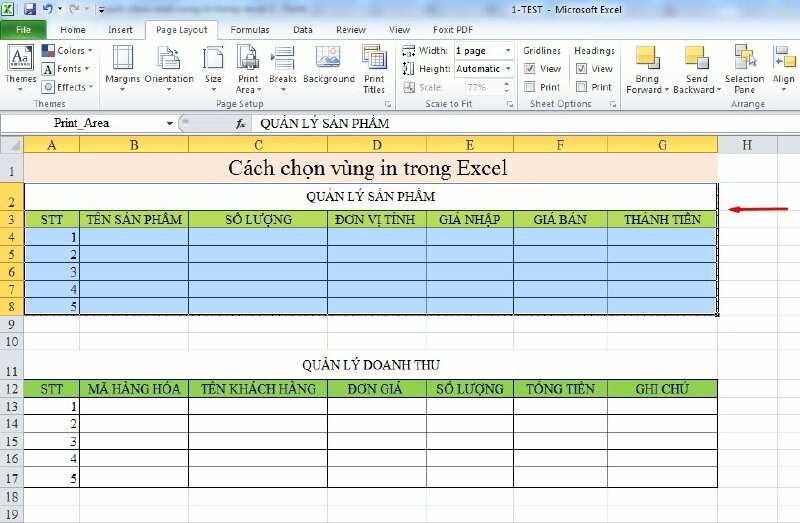This screenshot has width=800, height=523.
Task: Increase Scale percentage with up arrow
Action: point(507,84)
